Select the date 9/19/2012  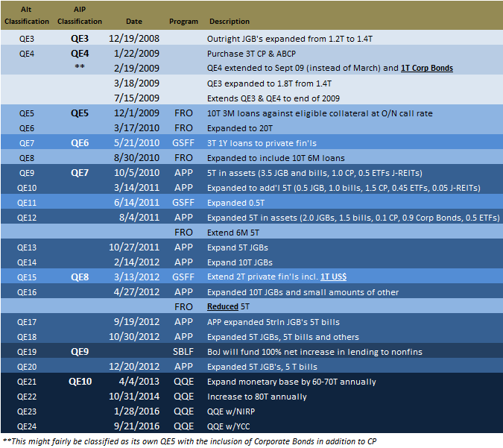point(136,321)
